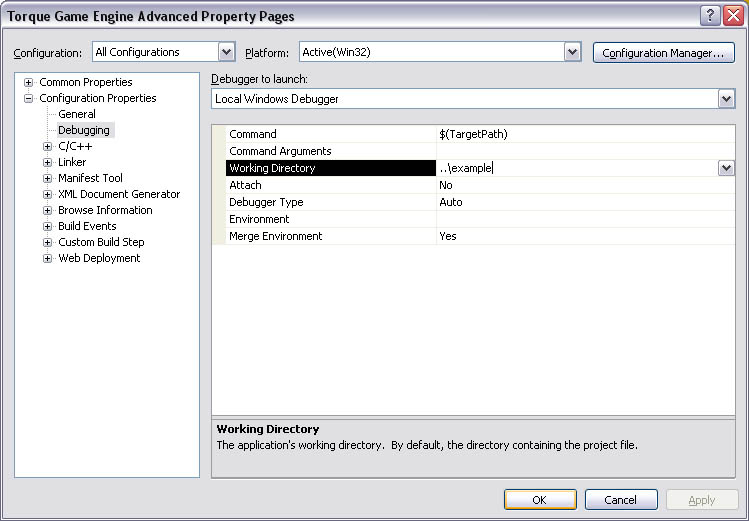Select the Debugging tree item

coord(84,130)
